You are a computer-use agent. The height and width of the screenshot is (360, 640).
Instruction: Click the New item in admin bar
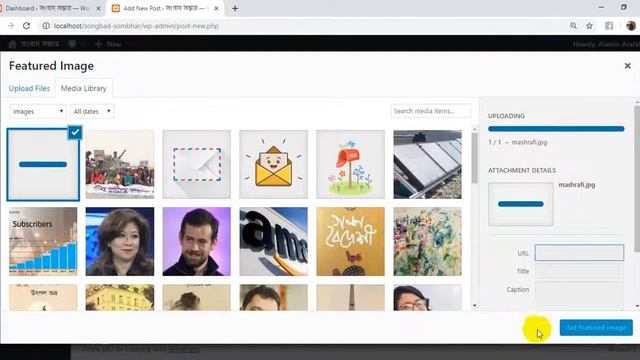(x=108, y=44)
